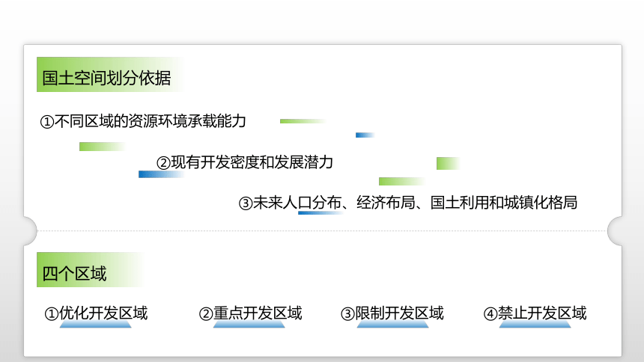Viewport: 644px width, 362px height.
Task: Click the blue bar under 重点开发区域
Action: tap(249, 325)
